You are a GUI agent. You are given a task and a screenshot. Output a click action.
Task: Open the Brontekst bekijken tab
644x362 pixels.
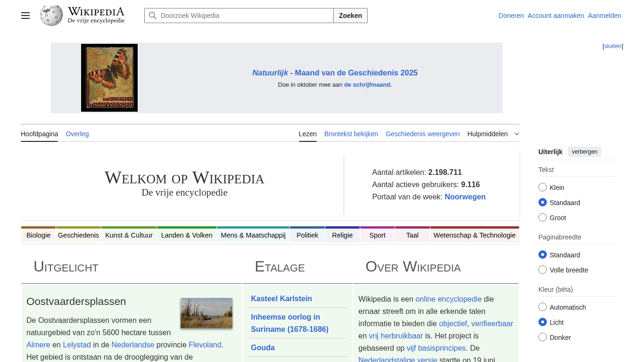(x=351, y=134)
